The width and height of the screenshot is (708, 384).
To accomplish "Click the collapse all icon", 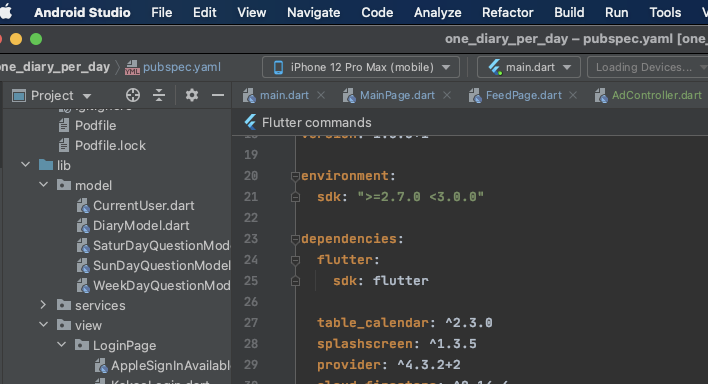I will point(159,95).
